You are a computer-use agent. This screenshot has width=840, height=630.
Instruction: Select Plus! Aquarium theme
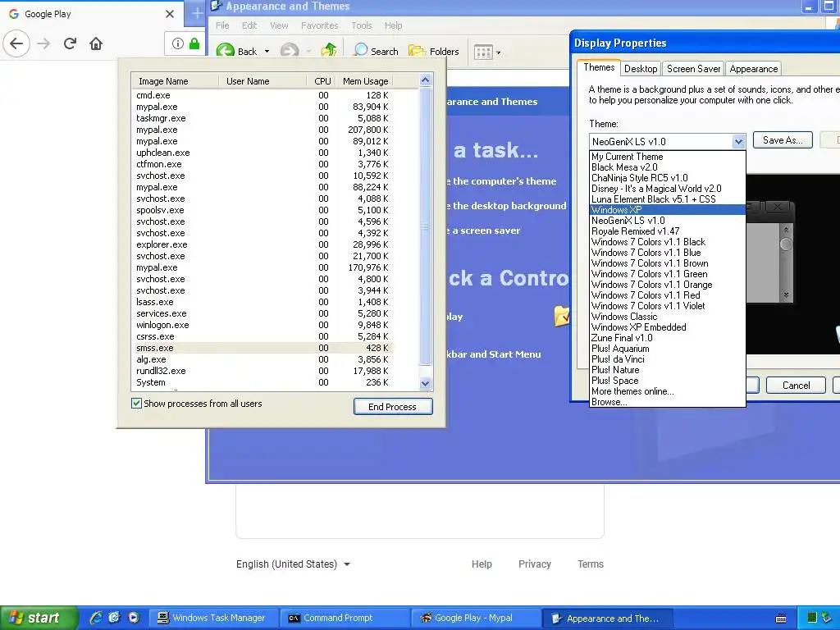pyautogui.click(x=668, y=348)
